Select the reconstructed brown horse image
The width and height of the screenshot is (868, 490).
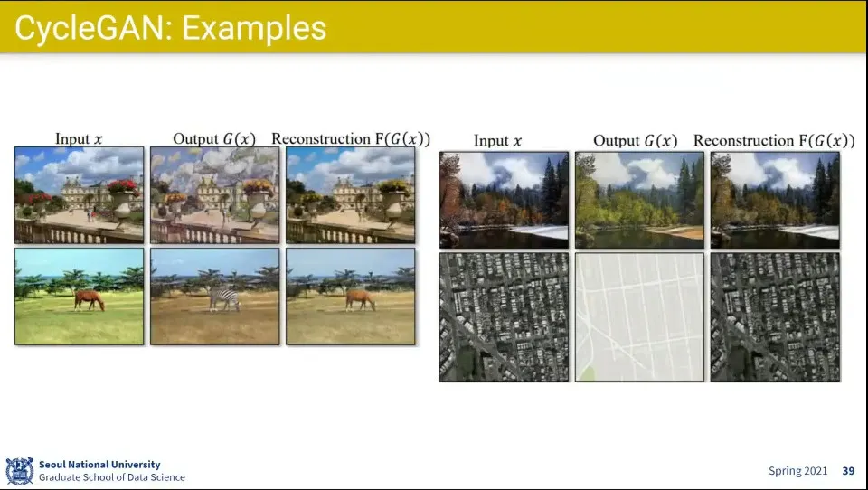351,297
